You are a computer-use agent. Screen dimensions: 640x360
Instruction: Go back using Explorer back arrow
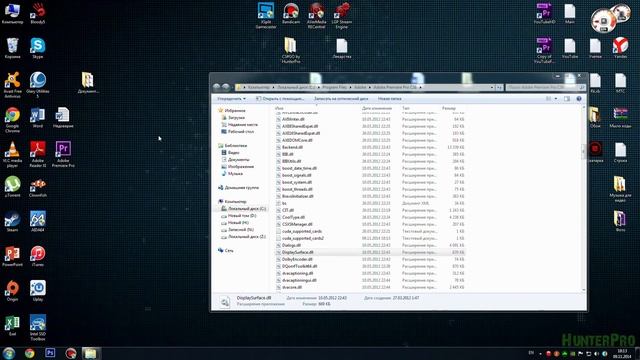coord(217,87)
